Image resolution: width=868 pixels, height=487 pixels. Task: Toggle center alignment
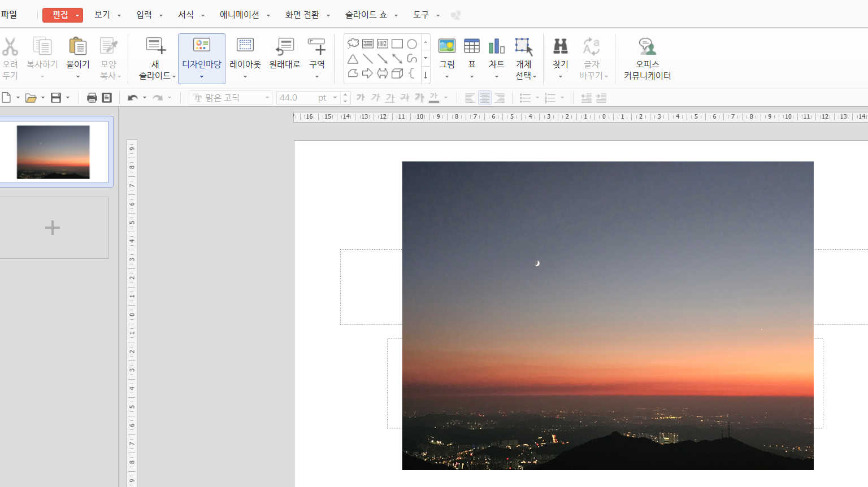pyautogui.click(x=485, y=98)
